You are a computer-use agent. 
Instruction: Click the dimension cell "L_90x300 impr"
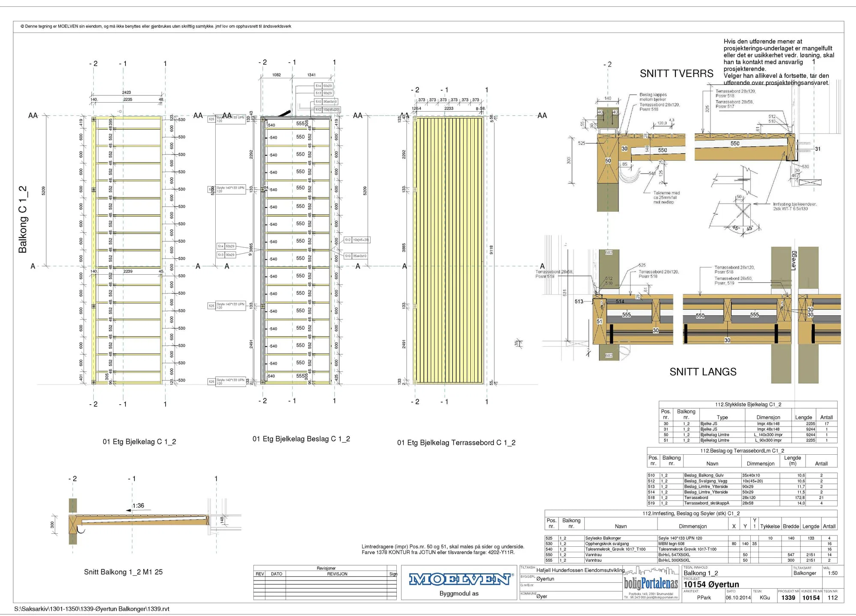pos(768,440)
